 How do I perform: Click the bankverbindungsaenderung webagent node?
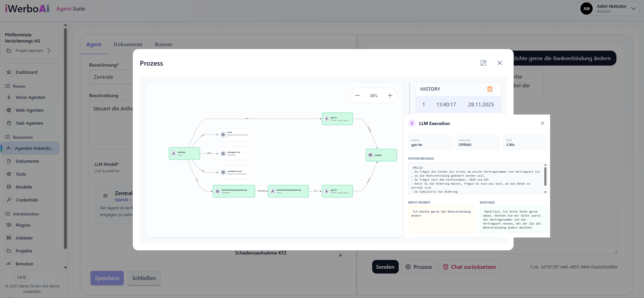[234, 191]
